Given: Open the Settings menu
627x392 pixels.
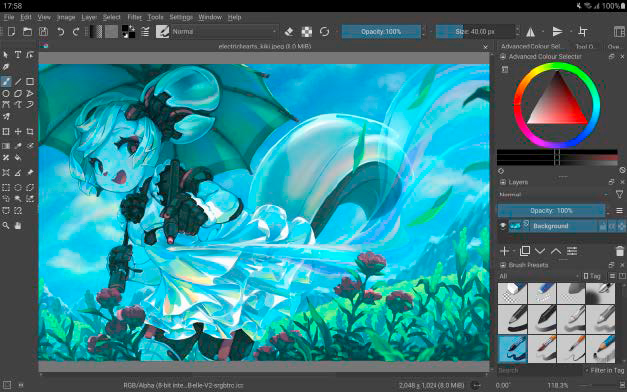Looking at the screenshot, I should pyautogui.click(x=181, y=17).
